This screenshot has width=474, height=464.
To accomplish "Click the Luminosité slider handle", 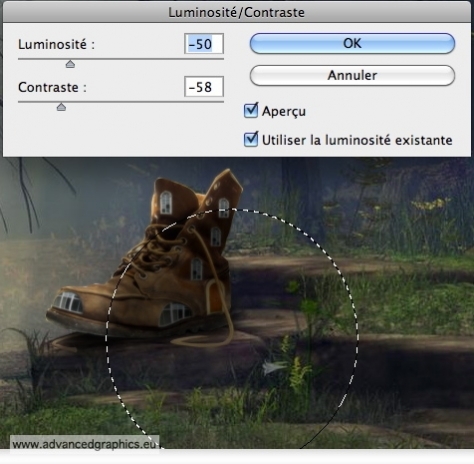I will tap(70, 64).
